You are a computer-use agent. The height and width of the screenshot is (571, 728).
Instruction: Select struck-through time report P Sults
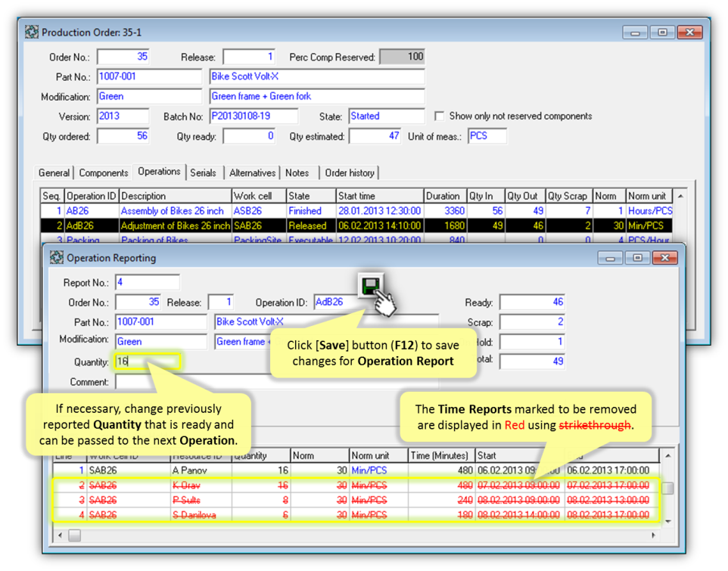pos(356,500)
